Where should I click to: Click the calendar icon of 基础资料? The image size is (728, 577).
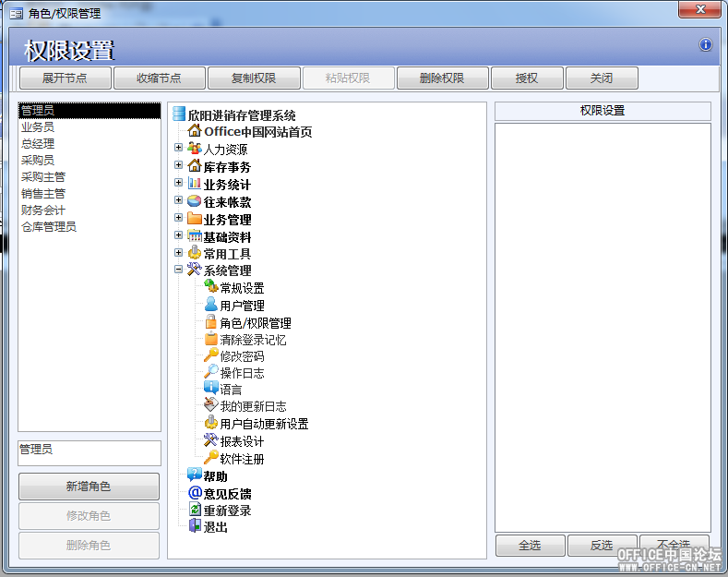195,236
